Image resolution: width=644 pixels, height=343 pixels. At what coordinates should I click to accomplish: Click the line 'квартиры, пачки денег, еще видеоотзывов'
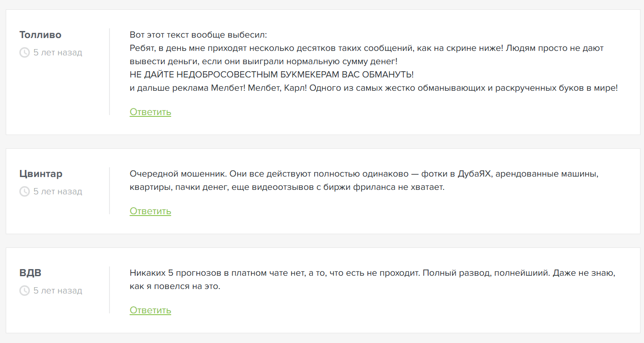[x=287, y=187]
